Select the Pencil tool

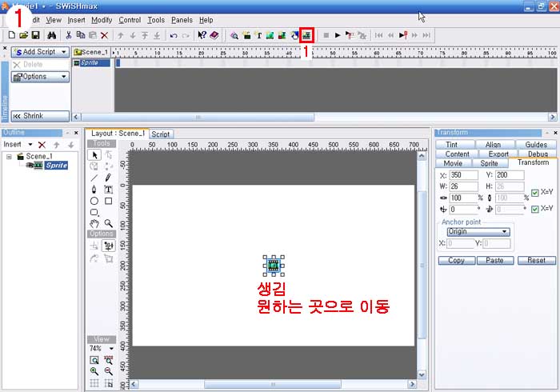coord(108,178)
